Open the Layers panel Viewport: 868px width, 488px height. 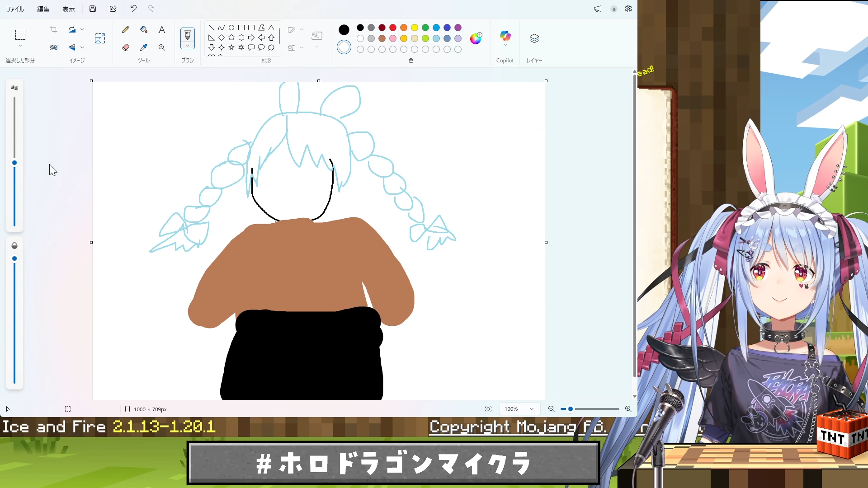coord(534,39)
